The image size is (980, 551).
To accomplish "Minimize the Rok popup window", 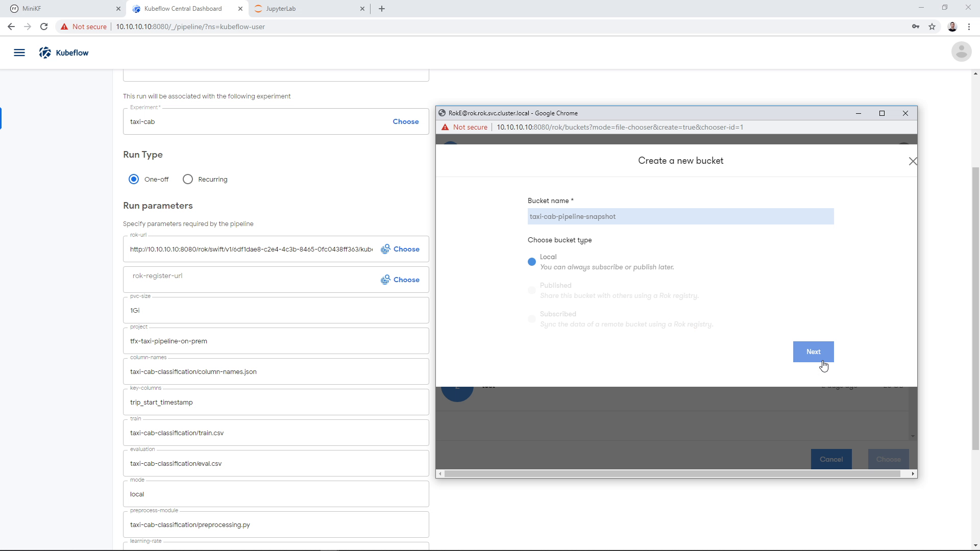I will tap(859, 113).
